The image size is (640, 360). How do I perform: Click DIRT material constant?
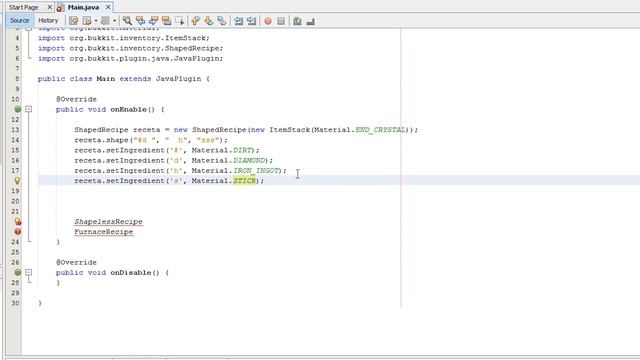pyautogui.click(x=242, y=150)
